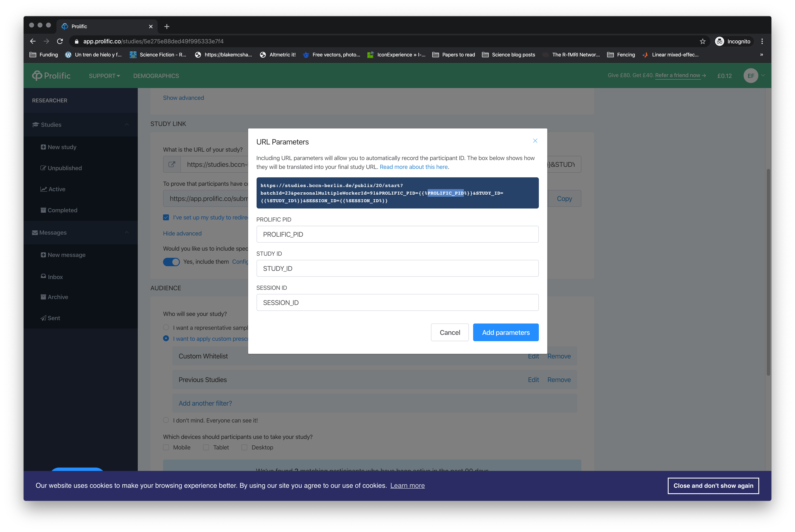The image size is (795, 532).
Task: Click Copy URL parameters button
Action: (564, 198)
